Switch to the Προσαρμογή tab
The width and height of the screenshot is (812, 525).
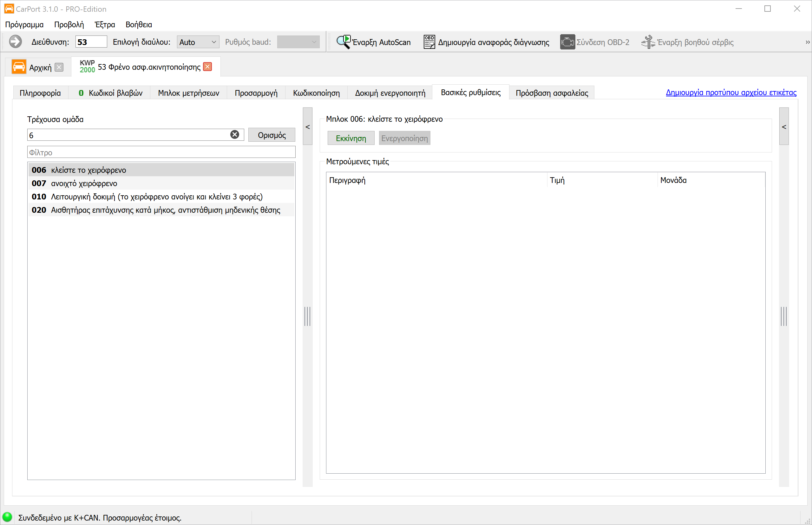[256, 93]
